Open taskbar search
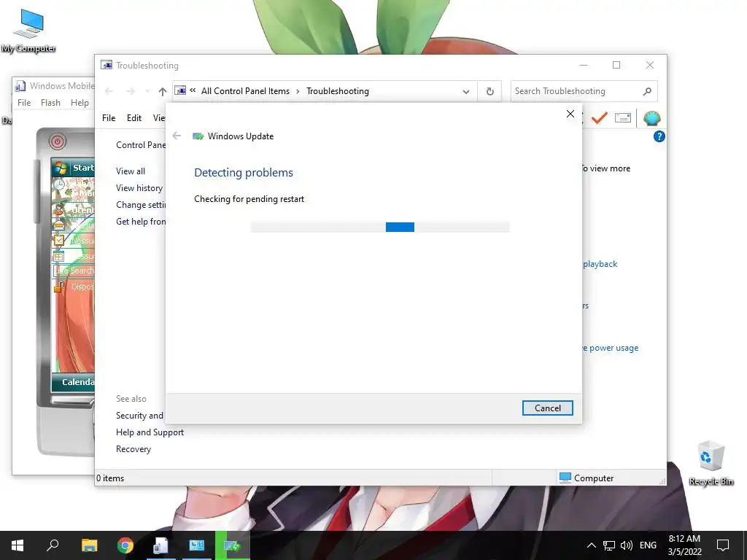The height and width of the screenshot is (560, 747). click(x=53, y=545)
